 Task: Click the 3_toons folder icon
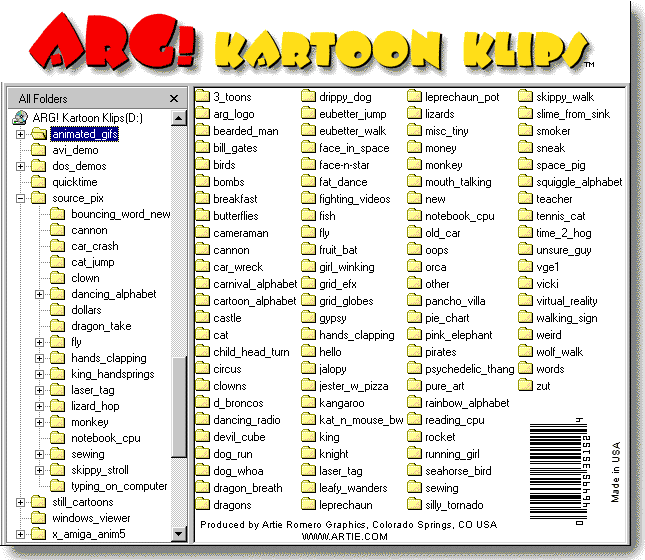pyautogui.click(x=202, y=97)
